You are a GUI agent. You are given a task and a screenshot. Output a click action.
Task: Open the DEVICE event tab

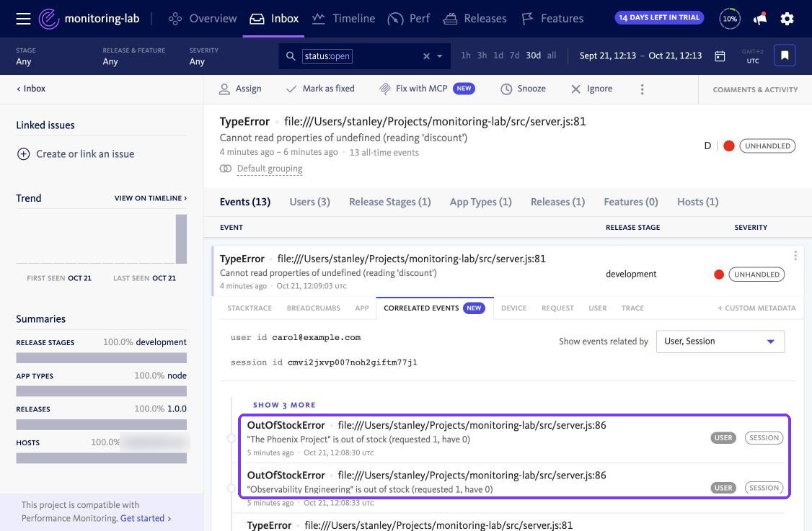point(513,308)
